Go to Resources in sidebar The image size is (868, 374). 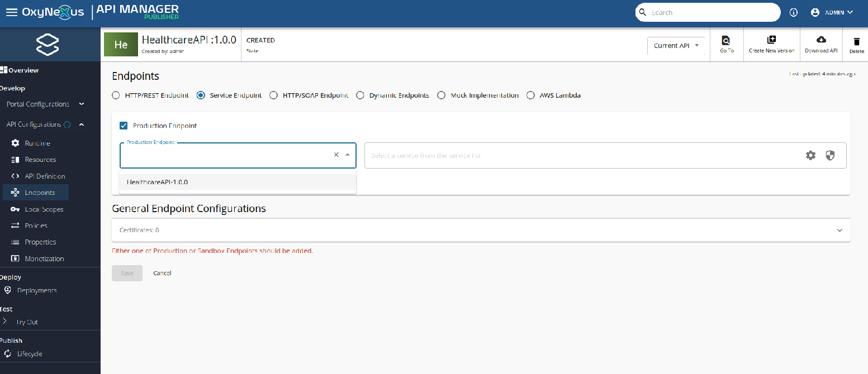pyautogui.click(x=40, y=160)
